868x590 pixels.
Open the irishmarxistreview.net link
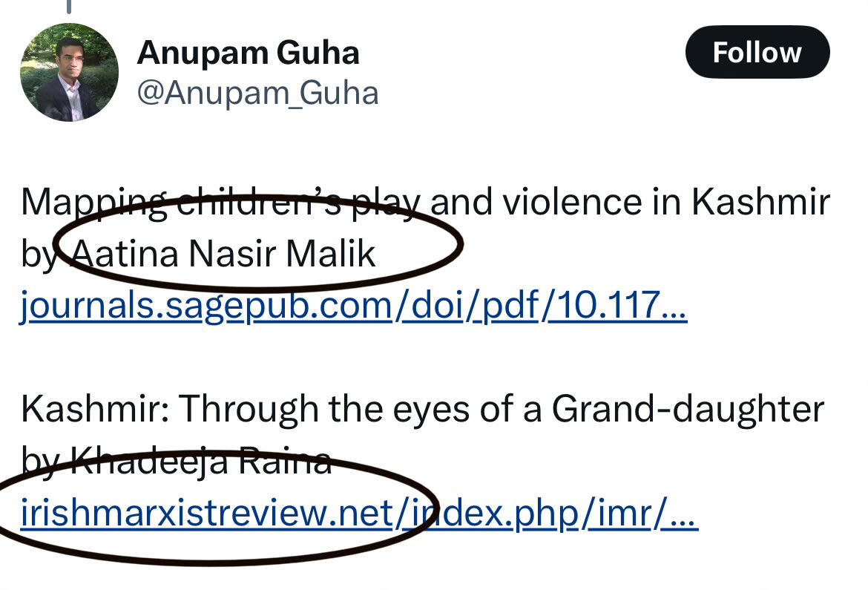359,514
